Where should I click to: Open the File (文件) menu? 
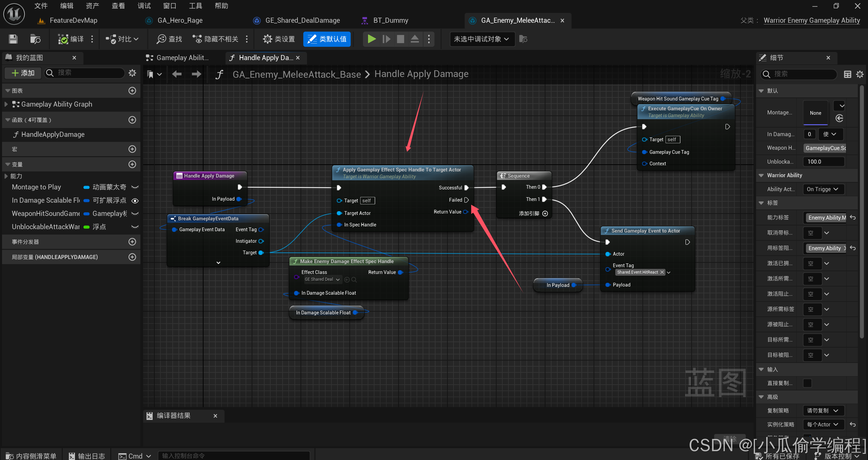[x=41, y=6]
